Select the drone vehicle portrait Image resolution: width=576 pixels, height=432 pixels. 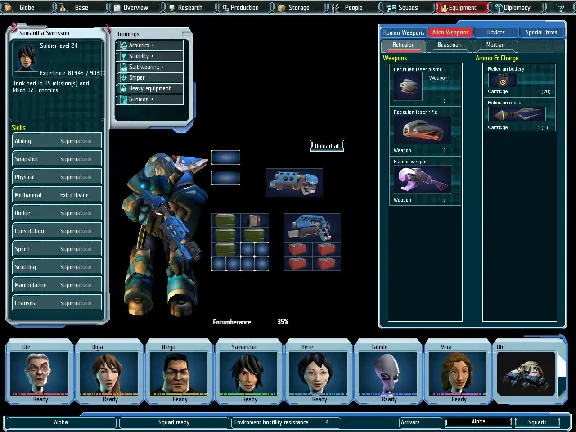(x=526, y=373)
